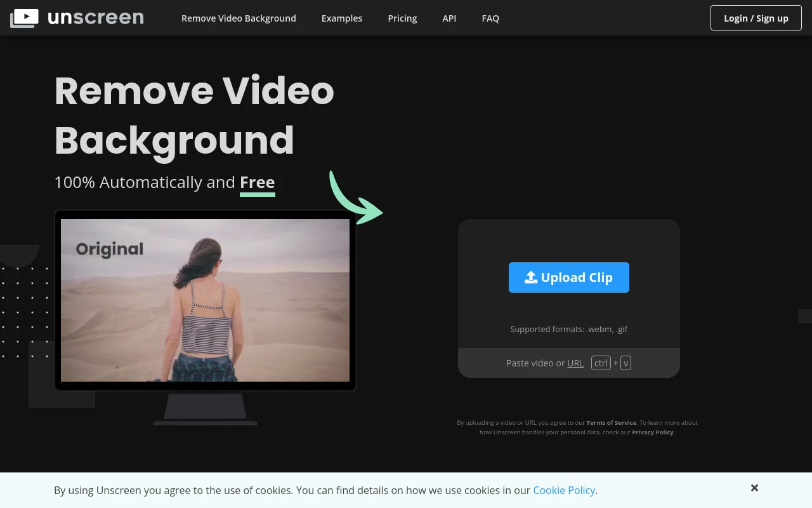Image resolution: width=812 pixels, height=508 pixels.
Task: Select the Remove Video Background nav item
Action: pyautogui.click(x=239, y=18)
